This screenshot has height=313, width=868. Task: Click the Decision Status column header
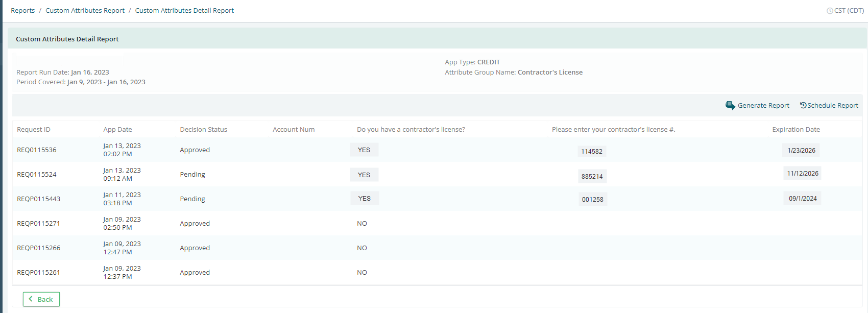point(203,129)
